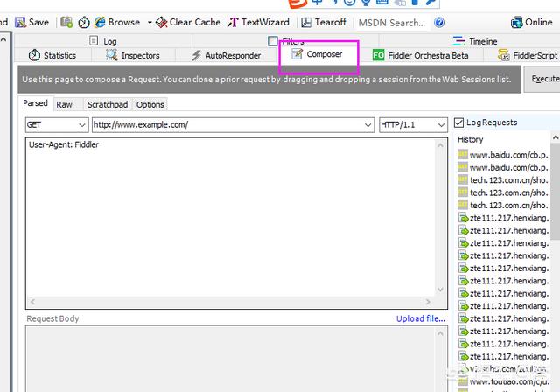Click into the MSDN Search box

coord(392,23)
